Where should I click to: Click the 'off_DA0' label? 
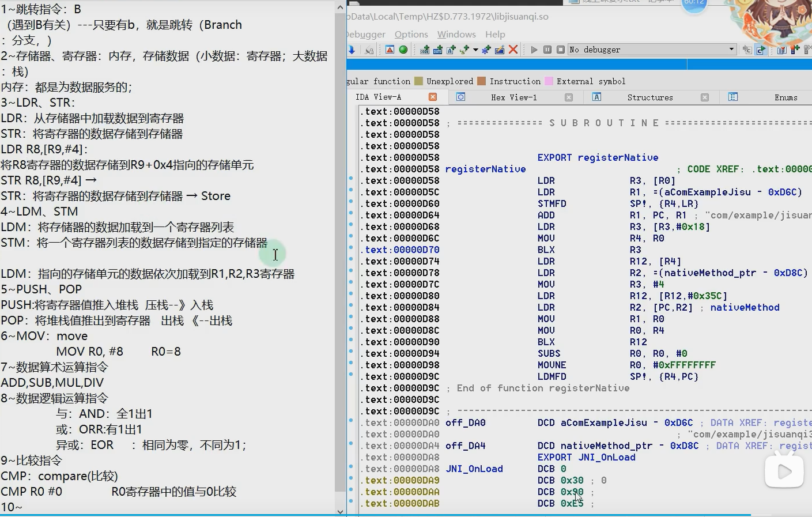(465, 422)
